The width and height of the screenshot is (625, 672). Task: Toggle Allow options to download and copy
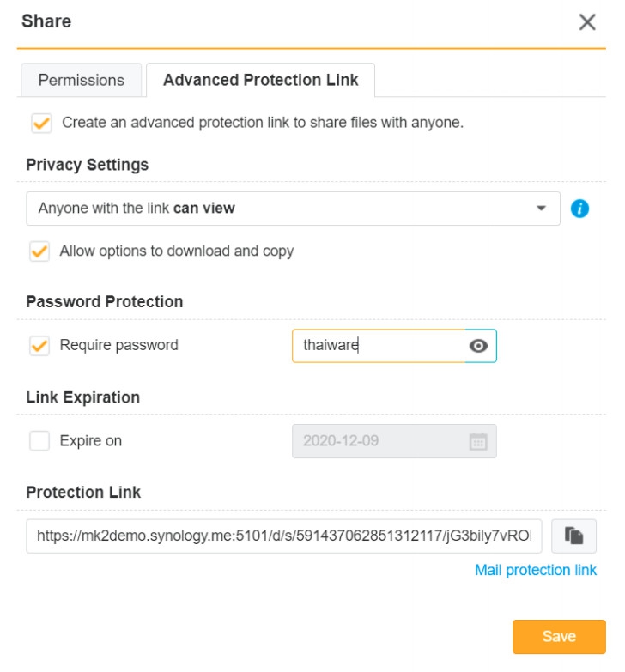(39, 251)
